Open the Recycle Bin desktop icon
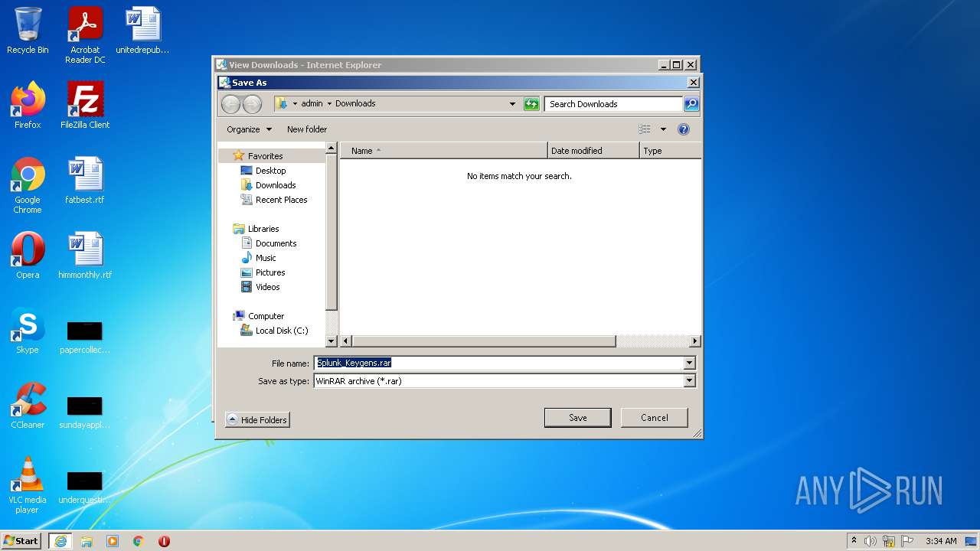 coord(28,31)
